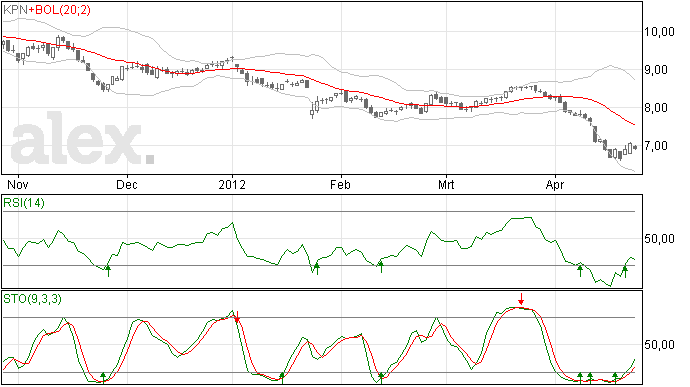The height and width of the screenshot is (387, 690).
Task: Click the STO(9,3,3) panel label
Action: click(32, 299)
